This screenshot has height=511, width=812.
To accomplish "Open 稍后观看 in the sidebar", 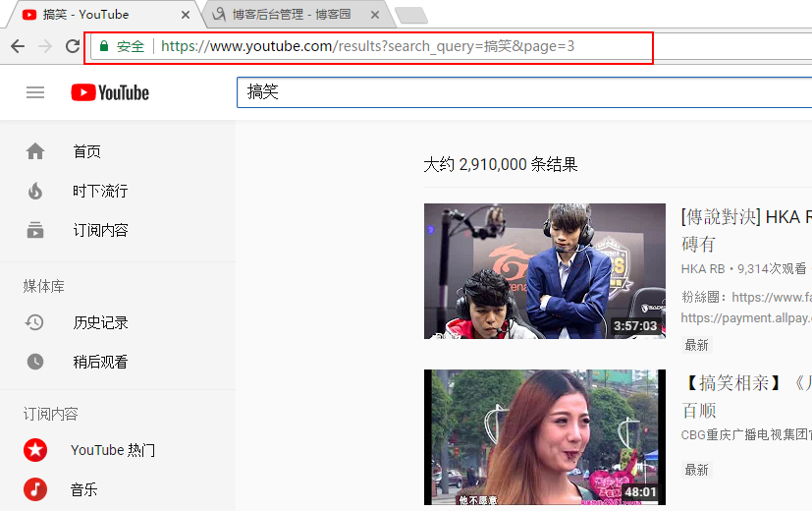I will pos(100,362).
